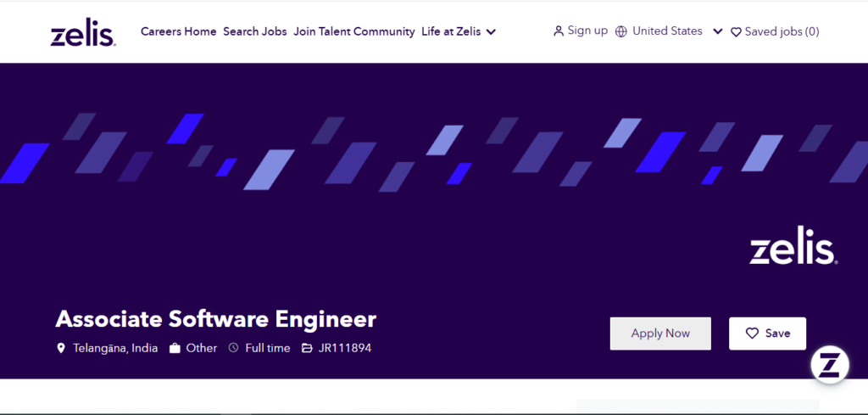Image resolution: width=868 pixels, height=415 pixels.
Task: Click Sign up link
Action: pos(587,31)
